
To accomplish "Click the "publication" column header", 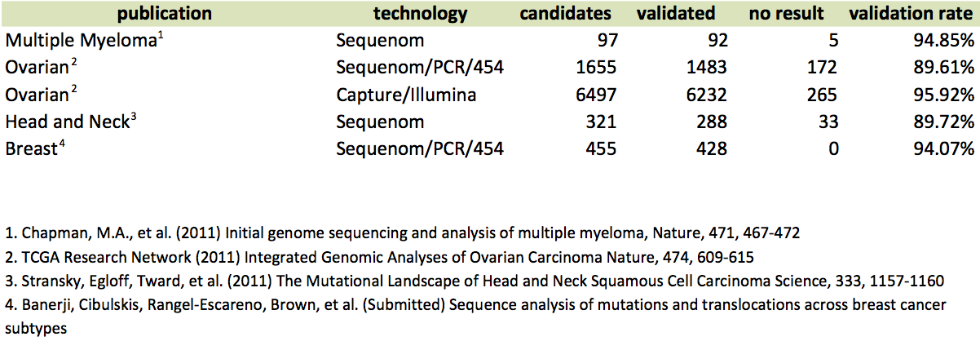I will pos(164,14).
